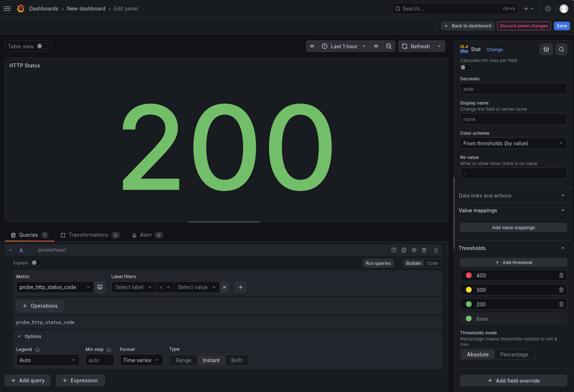This screenshot has width=574, height=392.
Task: Open the Grafana home logo
Action: (x=21, y=9)
